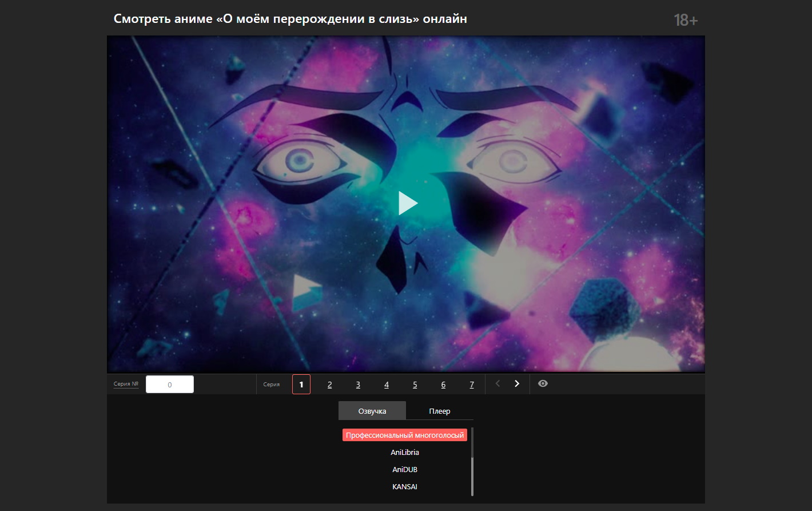Click the episode number input field
812x511 pixels.
[170, 384]
